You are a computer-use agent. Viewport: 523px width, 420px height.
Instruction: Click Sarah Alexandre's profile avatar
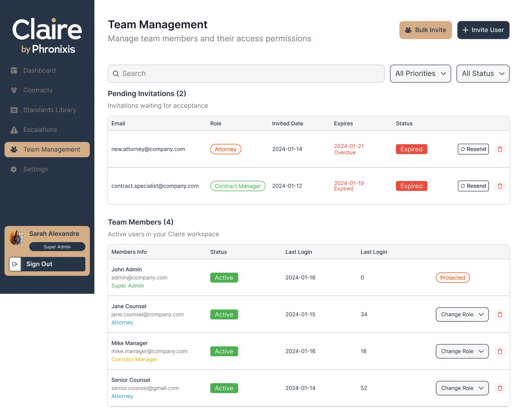(x=17, y=238)
